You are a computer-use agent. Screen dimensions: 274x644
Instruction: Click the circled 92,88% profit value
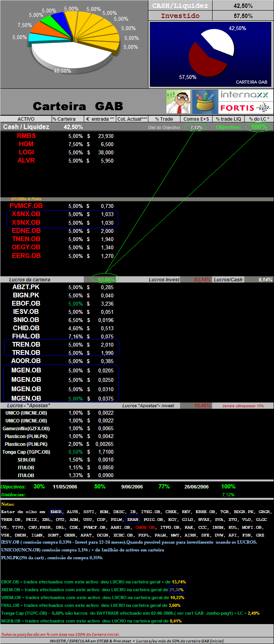pyautogui.click(x=106, y=279)
